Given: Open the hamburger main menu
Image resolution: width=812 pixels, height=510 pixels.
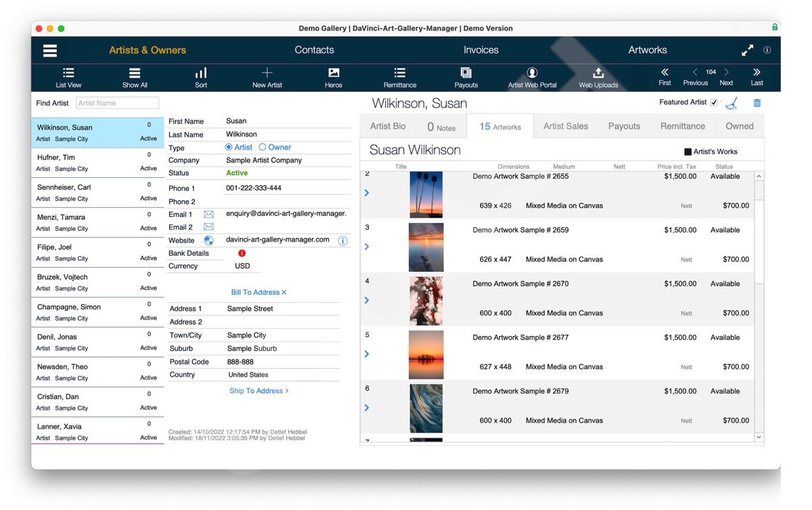Looking at the screenshot, I should 50,51.
